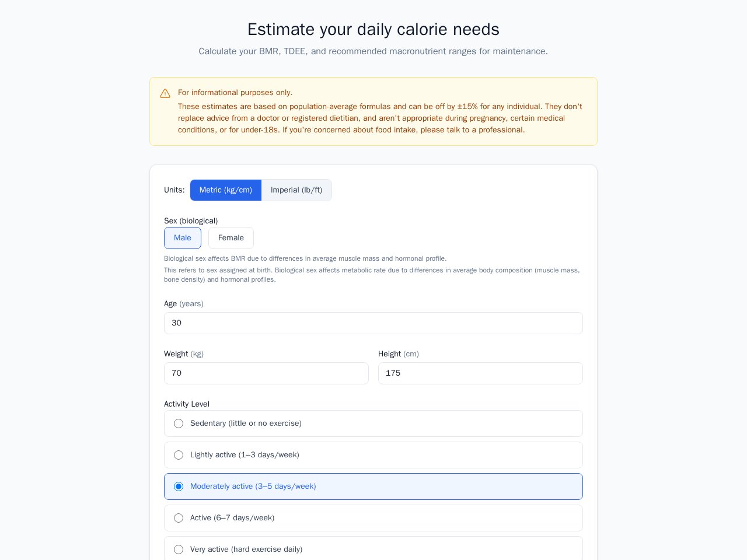Screen dimensions: 747x560
Task: Click the disclaimer paragraph about population-average formulas
Action: coord(381,118)
